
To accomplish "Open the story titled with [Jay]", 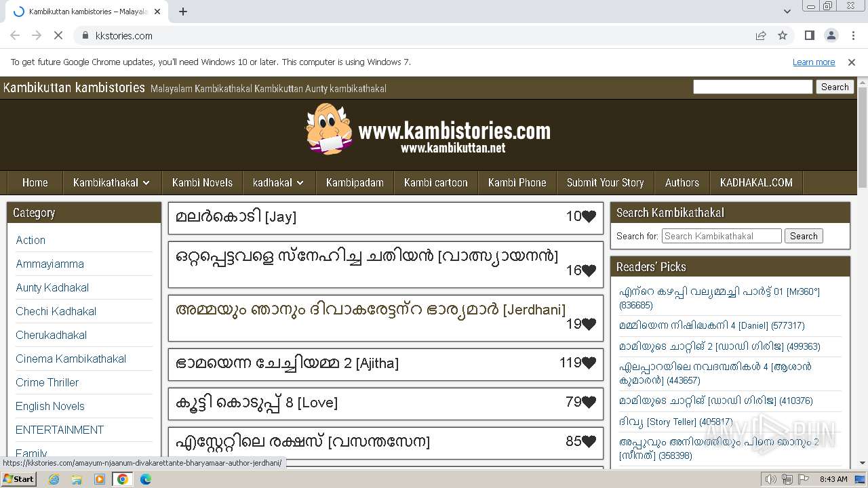I will [236, 217].
